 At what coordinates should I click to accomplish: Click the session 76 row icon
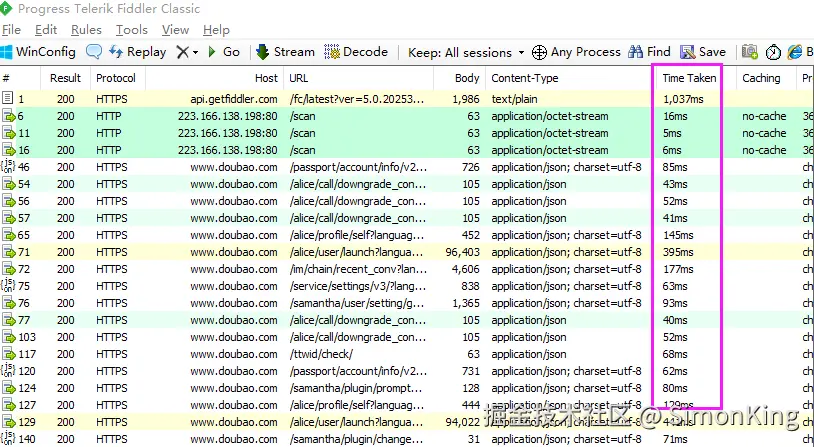tap(8, 303)
